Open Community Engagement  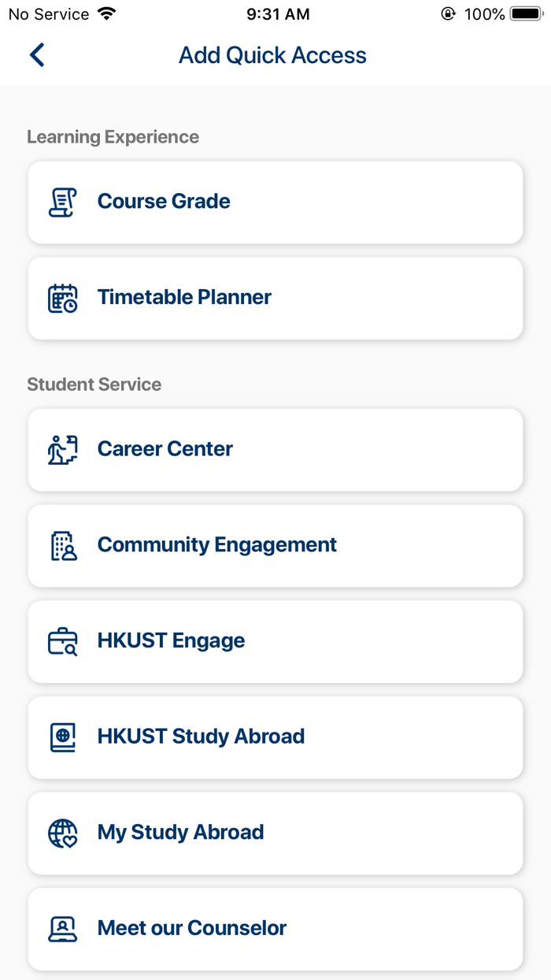(x=275, y=545)
